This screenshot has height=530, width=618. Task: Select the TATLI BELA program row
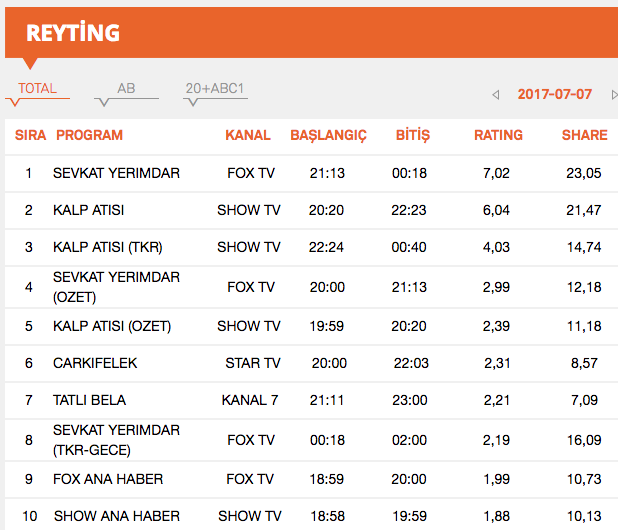[90, 400]
